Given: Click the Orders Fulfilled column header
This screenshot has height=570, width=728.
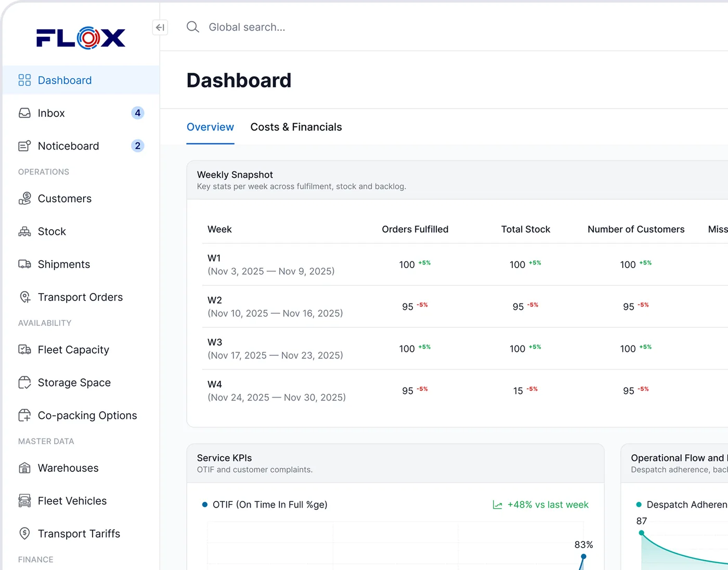Looking at the screenshot, I should point(415,229).
